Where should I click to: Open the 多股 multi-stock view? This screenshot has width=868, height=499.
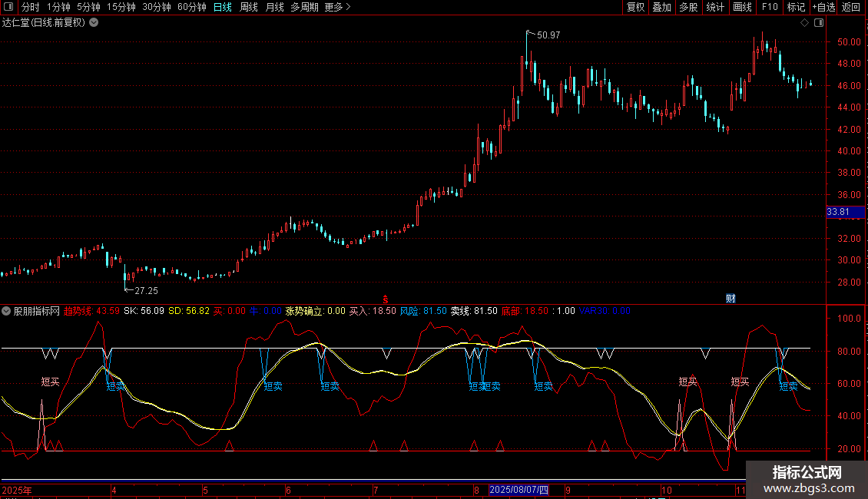pyautogui.click(x=688, y=7)
